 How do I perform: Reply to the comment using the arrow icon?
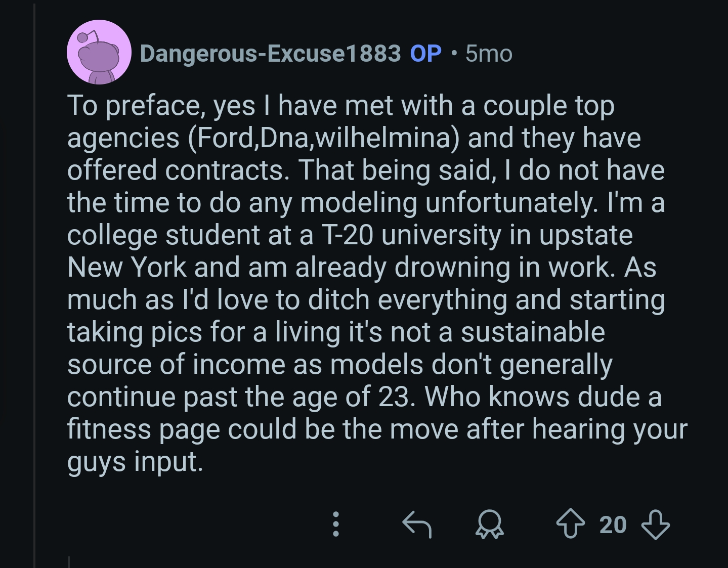pyautogui.click(x=416, y=525)
